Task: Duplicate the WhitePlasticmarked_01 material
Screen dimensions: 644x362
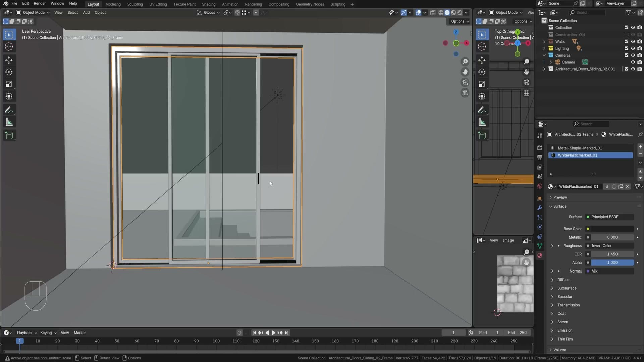Action: pos(621,187)
